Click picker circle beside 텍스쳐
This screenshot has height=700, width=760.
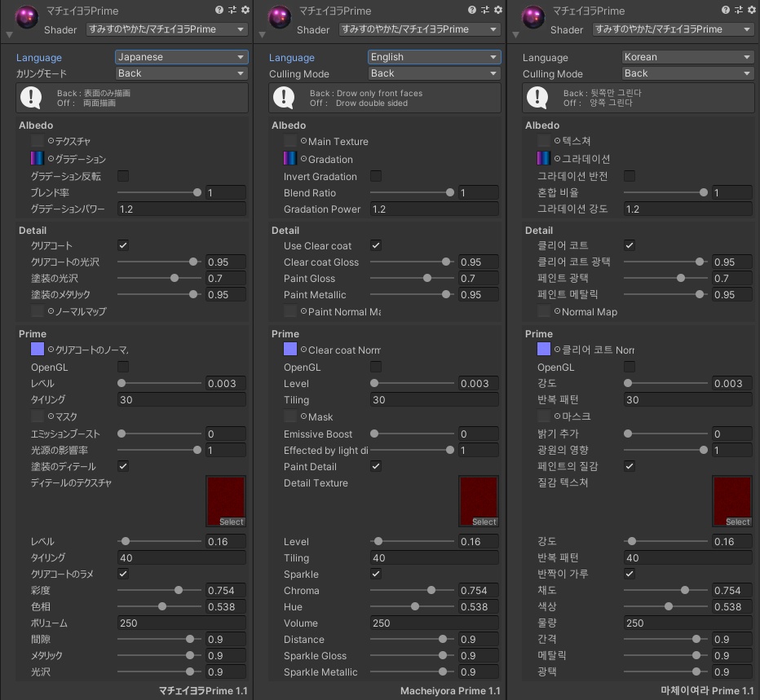tap(558, 141)
